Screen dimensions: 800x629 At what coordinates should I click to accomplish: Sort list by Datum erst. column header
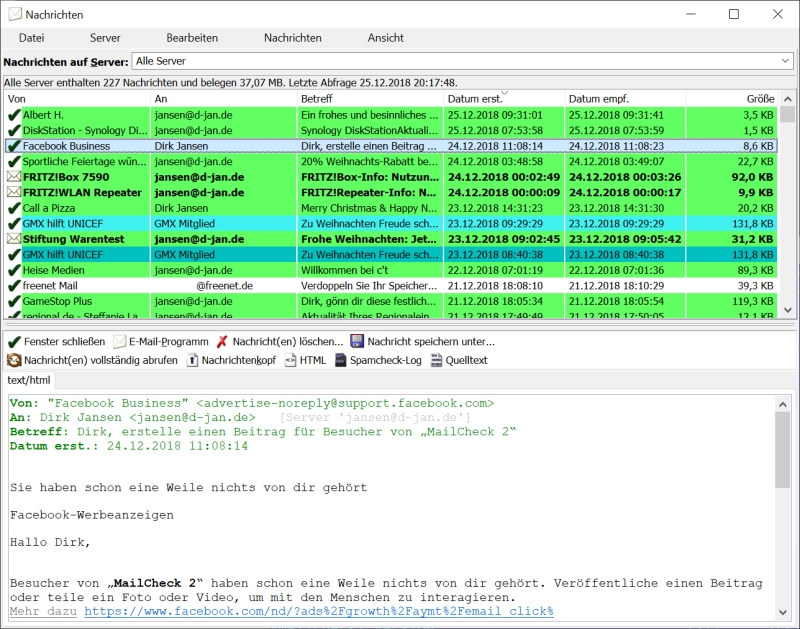(x=476, y=99)
